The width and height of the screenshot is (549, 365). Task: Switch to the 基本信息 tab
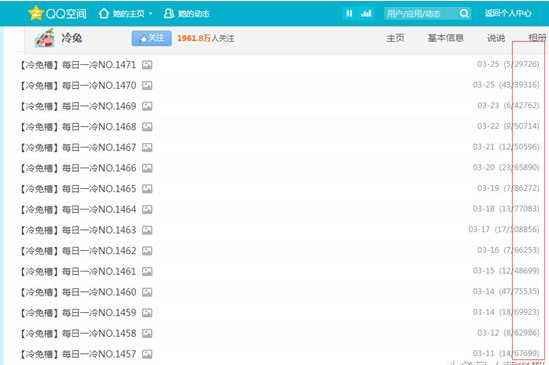445,38
